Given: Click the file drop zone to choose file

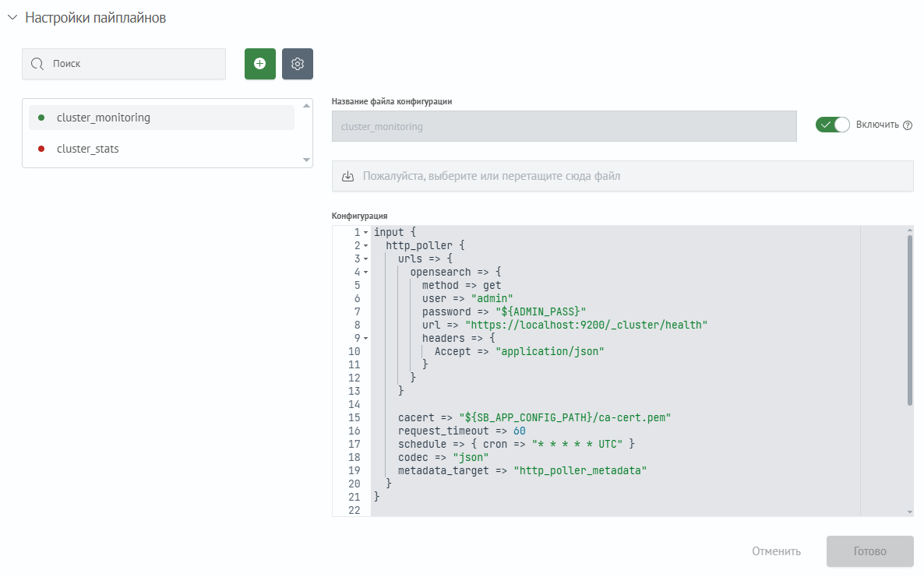Looking at the screenshot, I should [x=622, y=177].
